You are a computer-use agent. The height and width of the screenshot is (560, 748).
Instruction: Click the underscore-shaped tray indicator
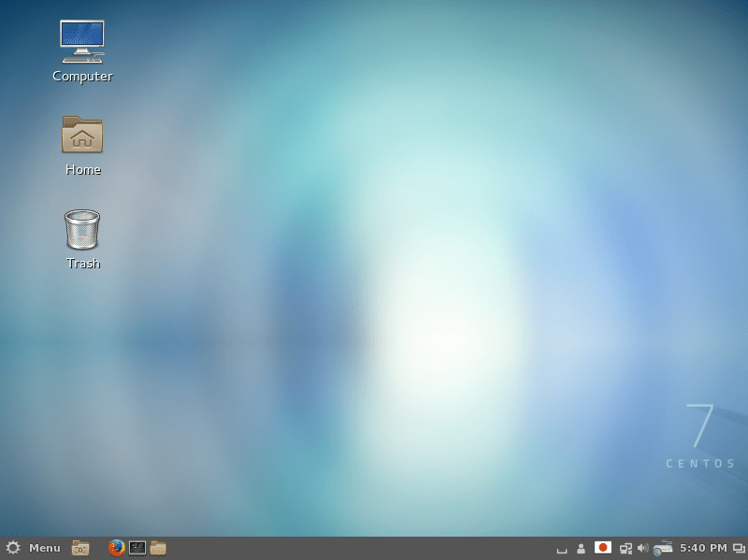coord(562,551)
